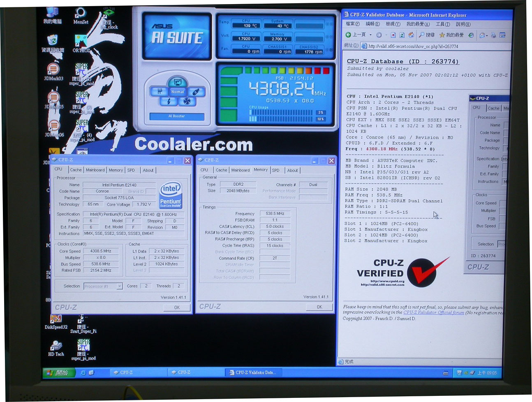This screenshot has width=532, height=402.
Task: Switch to SPD tab in middle CPU-Z
Action: tap(276, 170)
